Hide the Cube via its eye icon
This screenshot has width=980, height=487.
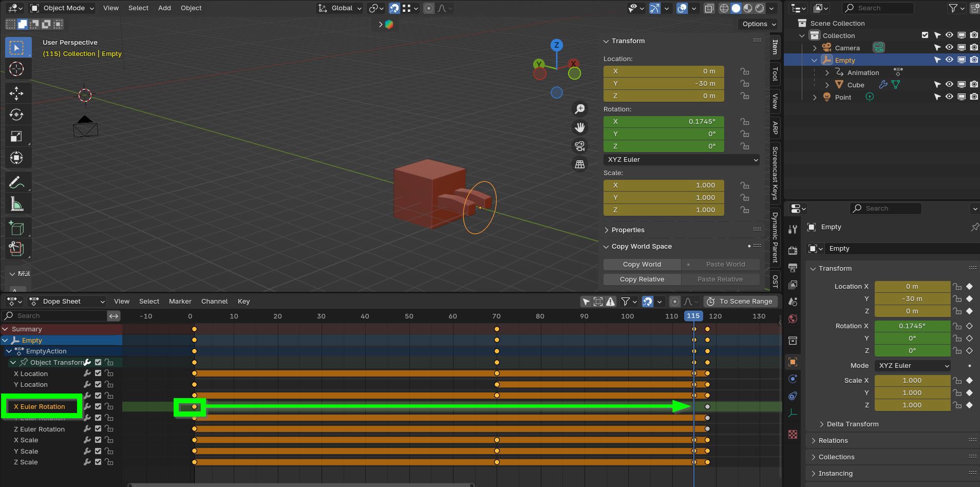click(x=949, y=85)
